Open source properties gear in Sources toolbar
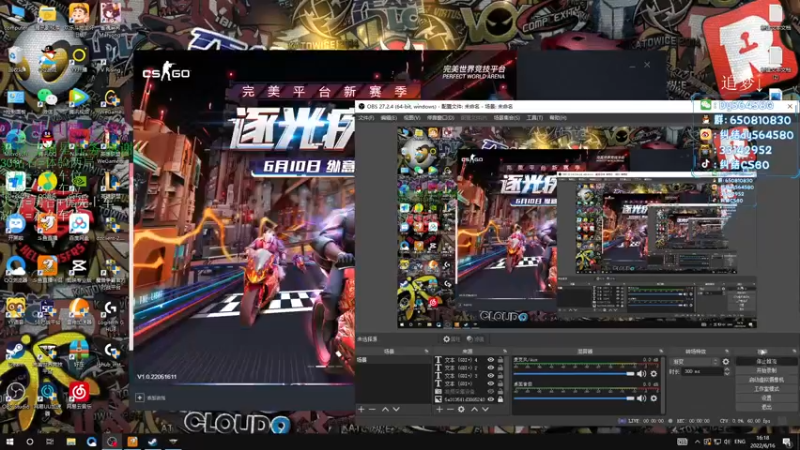 [x=461, y=409]
